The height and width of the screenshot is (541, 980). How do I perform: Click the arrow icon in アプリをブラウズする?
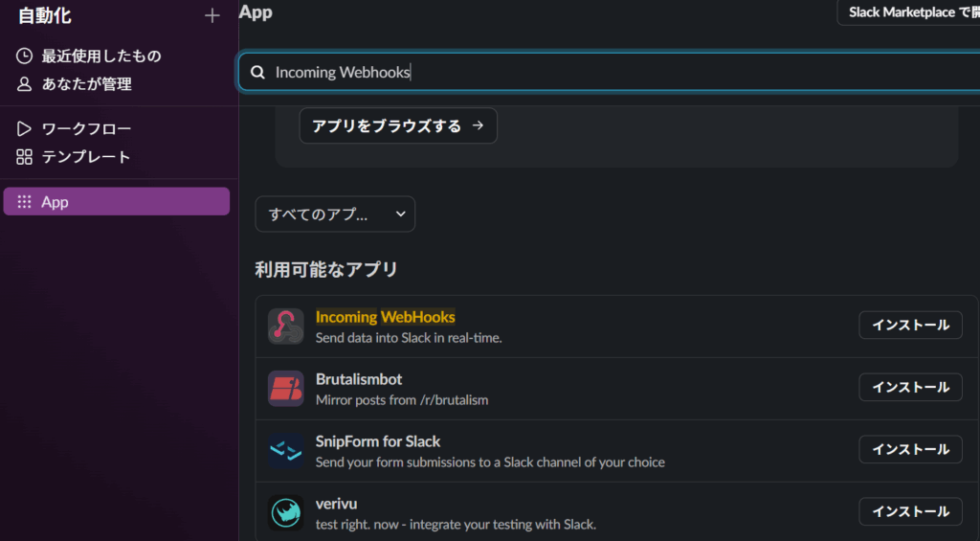tap(478, 125)
